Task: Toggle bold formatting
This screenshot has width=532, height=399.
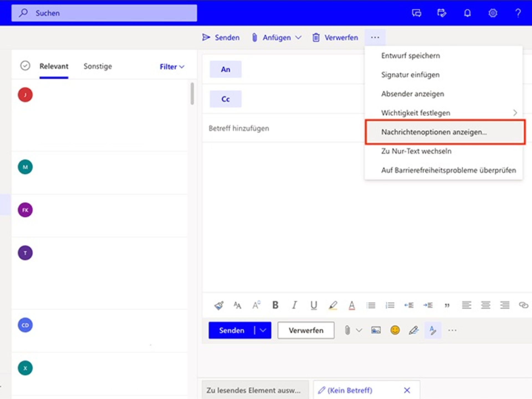Action: [x=275, y=305]
